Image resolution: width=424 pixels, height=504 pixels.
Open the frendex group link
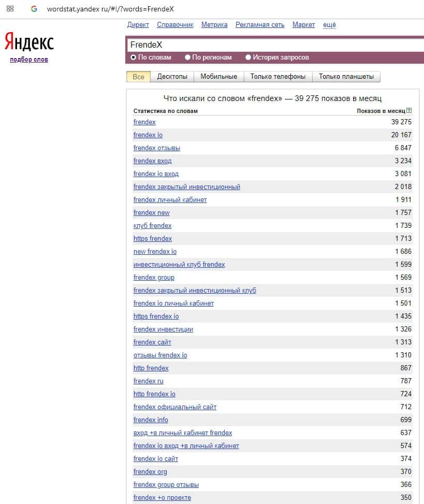pos(154,278)
